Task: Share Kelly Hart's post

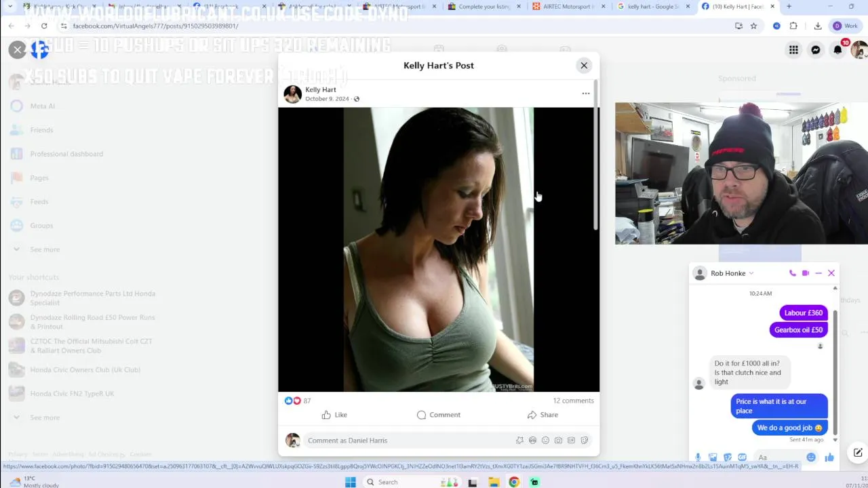Action: [x=542, y=415]
